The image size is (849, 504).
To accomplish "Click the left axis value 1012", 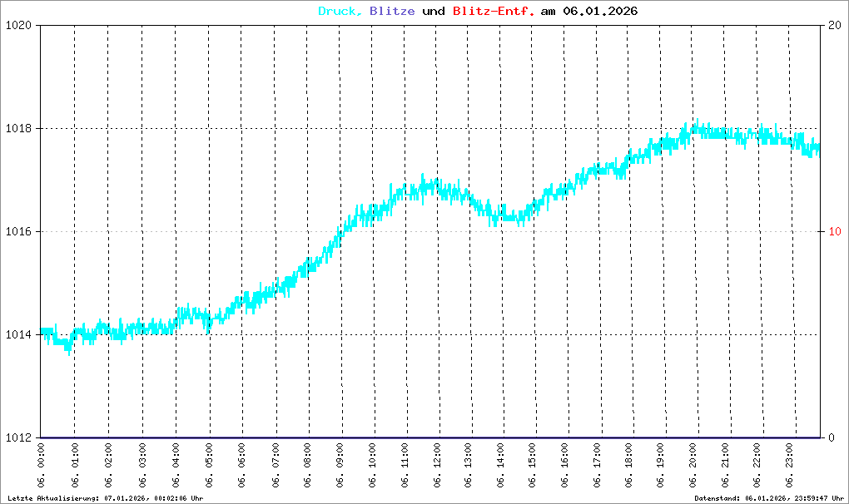I will pos(18,437).
